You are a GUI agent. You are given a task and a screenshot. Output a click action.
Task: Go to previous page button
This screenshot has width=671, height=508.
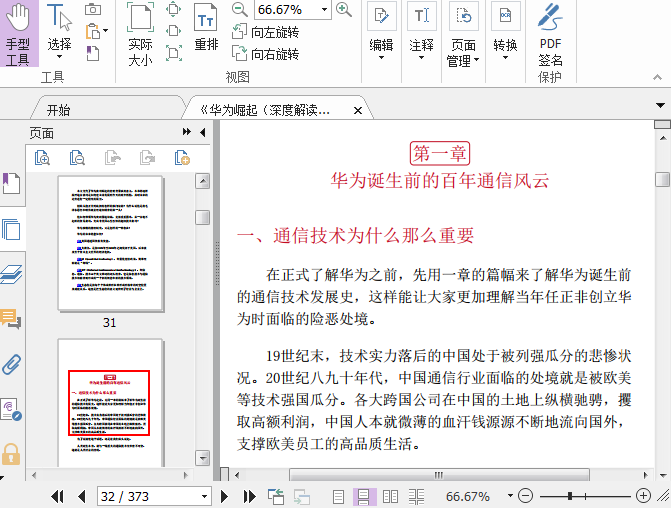tap(81, 496)
